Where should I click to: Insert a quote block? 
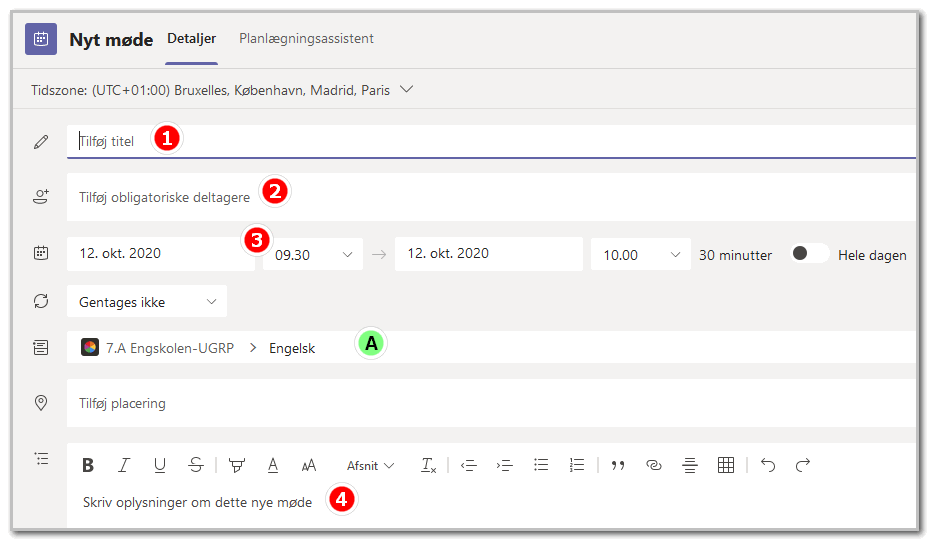point(618,465)
